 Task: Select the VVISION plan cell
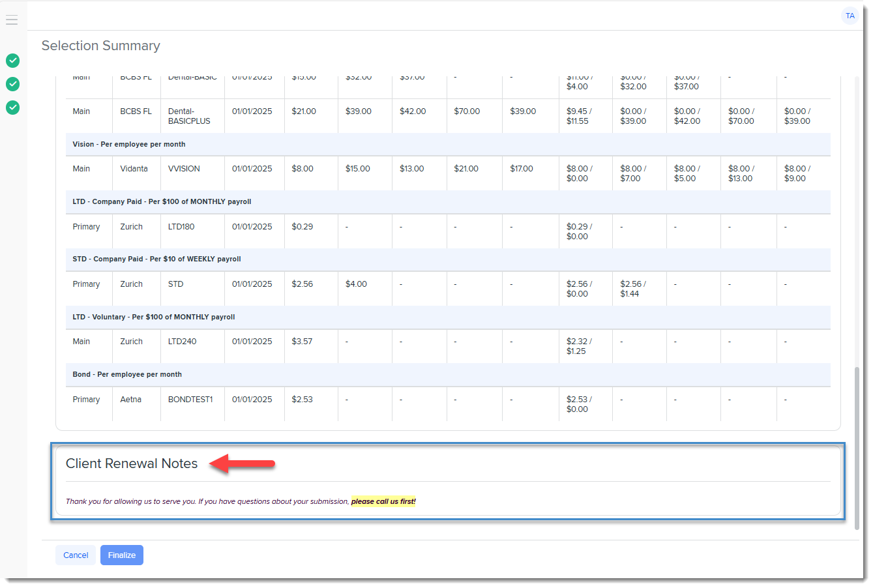pos(184,169)
